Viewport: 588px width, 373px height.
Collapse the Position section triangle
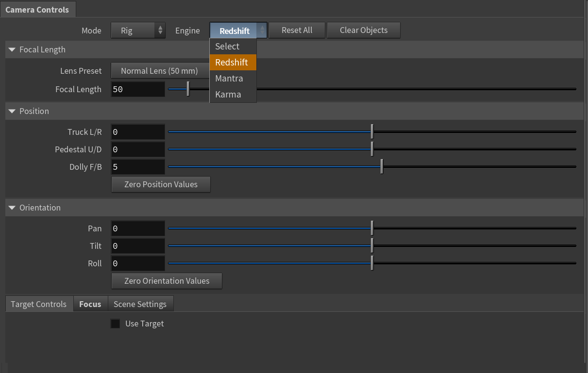tap(12, 111)
